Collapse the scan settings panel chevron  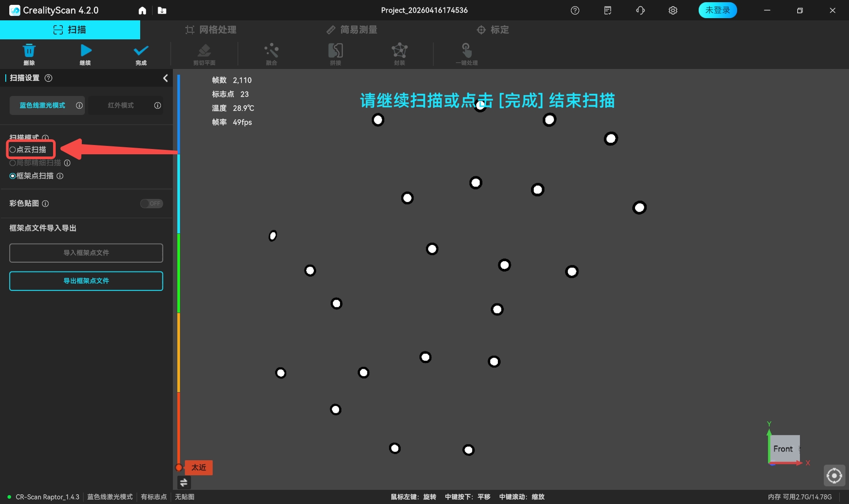click(x=165, y=78)
